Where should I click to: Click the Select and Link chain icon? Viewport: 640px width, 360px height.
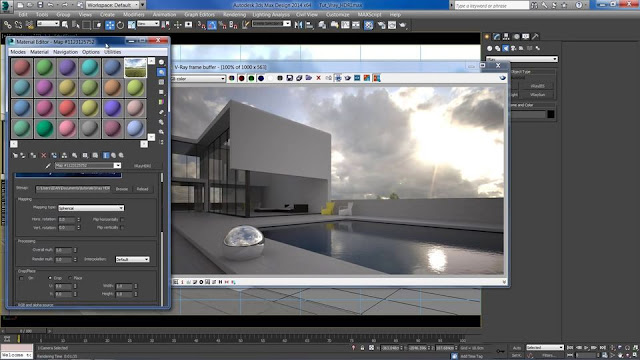pyautogui.click(x=7, y=25)
